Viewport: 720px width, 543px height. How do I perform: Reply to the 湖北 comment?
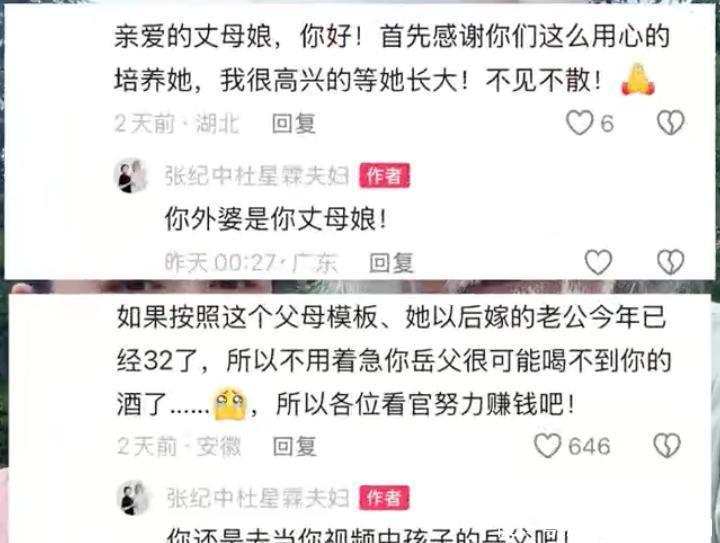pyautogui.click(x=293, y=124)
